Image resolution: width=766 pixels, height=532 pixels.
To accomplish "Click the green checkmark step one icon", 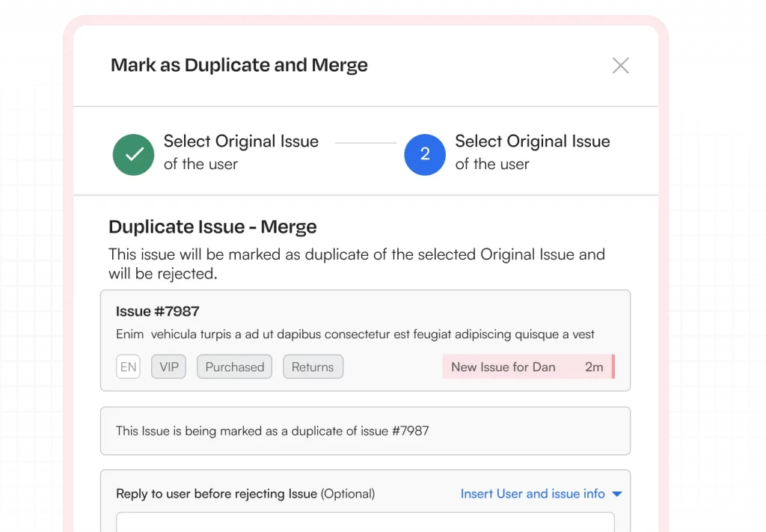I will click(x=133, y=154).
